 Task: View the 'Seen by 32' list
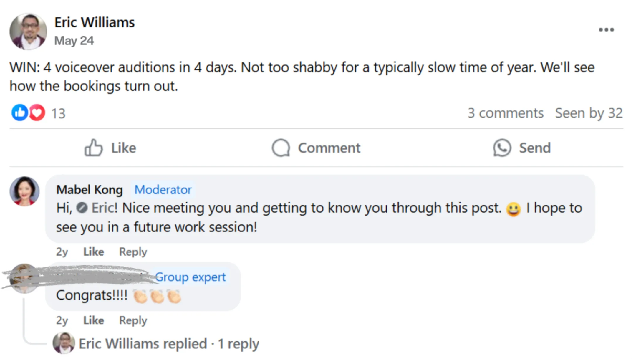pyautogui.click(x=589, y=113)
